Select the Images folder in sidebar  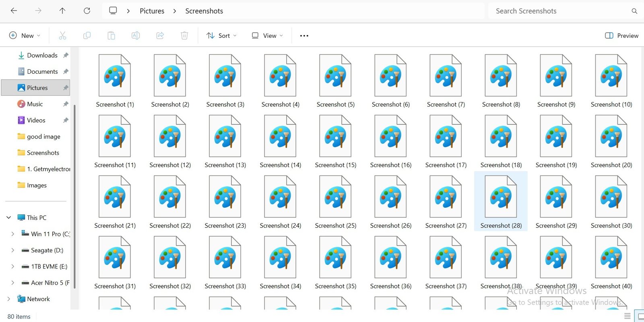[x=36, y=185]
